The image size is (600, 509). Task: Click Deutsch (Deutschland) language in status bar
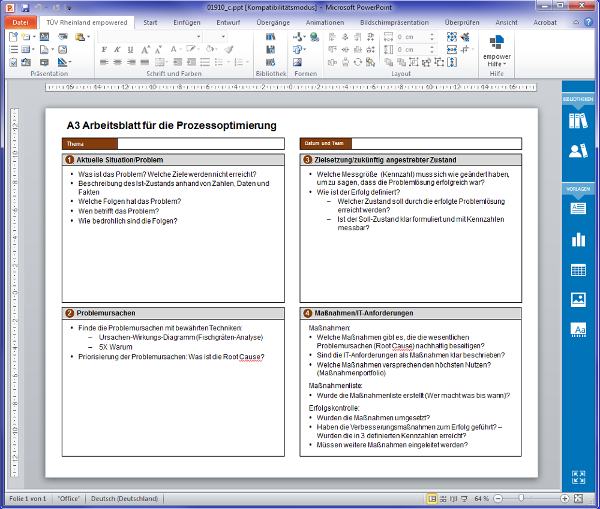pos(124,498)
